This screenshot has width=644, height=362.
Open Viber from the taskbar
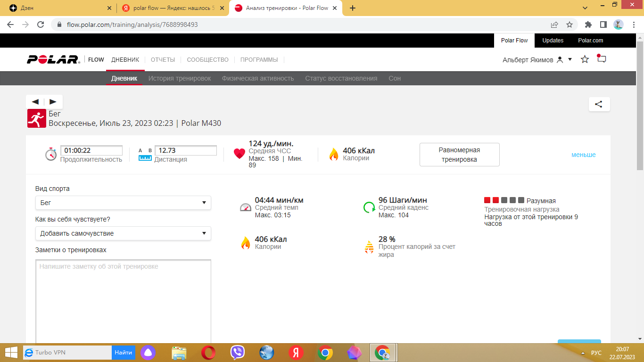tap(238, 353)
